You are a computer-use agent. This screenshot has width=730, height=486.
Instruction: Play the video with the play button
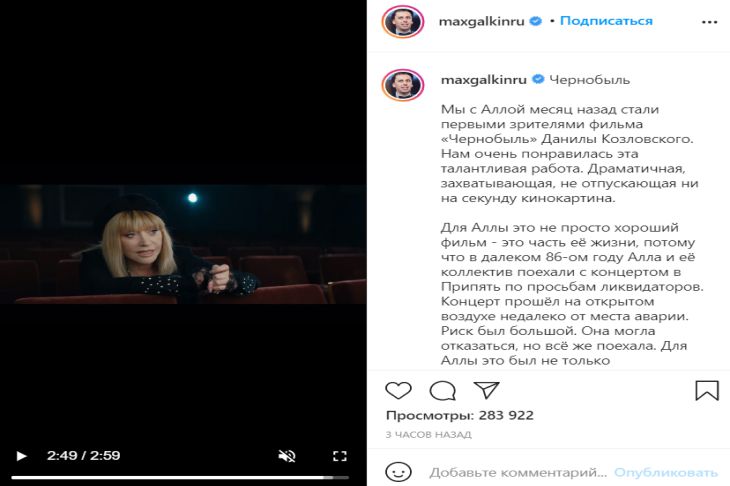click(x=21, y=456)
